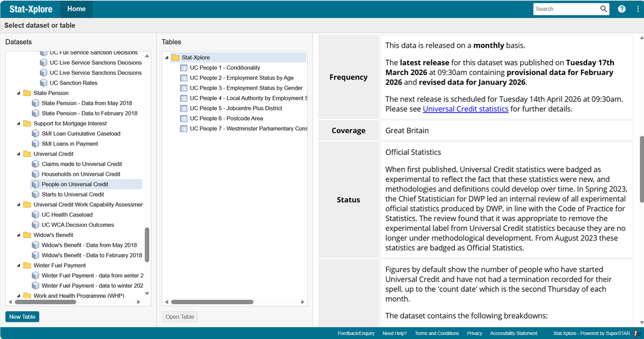Click cube icon for Claims made to Universal Credit
644x339 pixels.
point(35,164)
